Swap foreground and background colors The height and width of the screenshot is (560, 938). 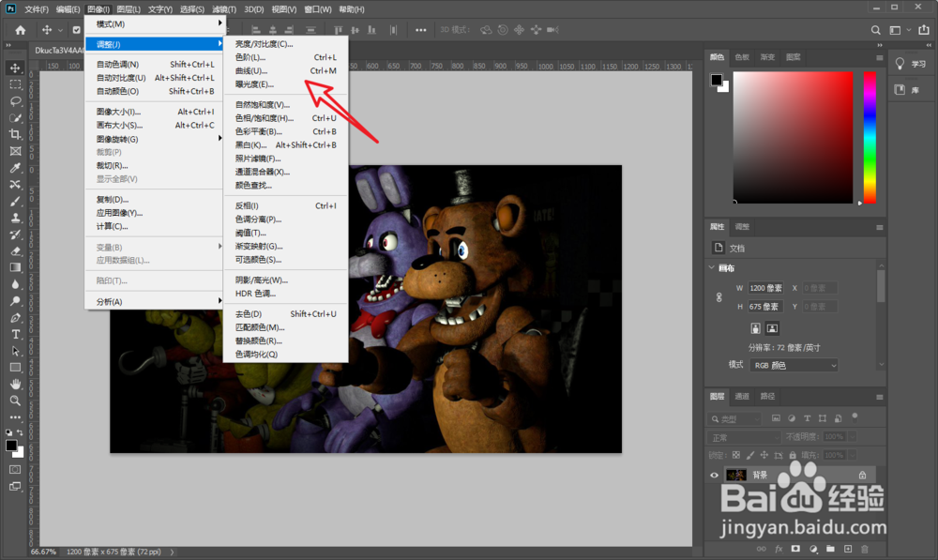[20, 432]
